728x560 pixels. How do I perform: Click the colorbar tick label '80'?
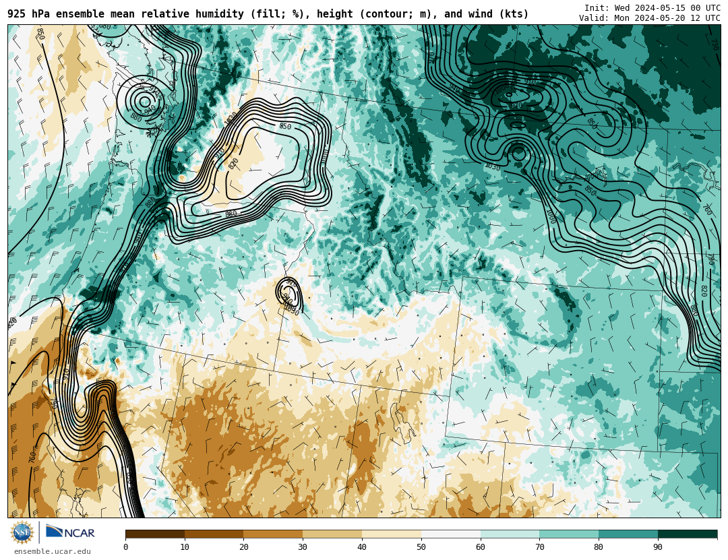coord(599,547)
